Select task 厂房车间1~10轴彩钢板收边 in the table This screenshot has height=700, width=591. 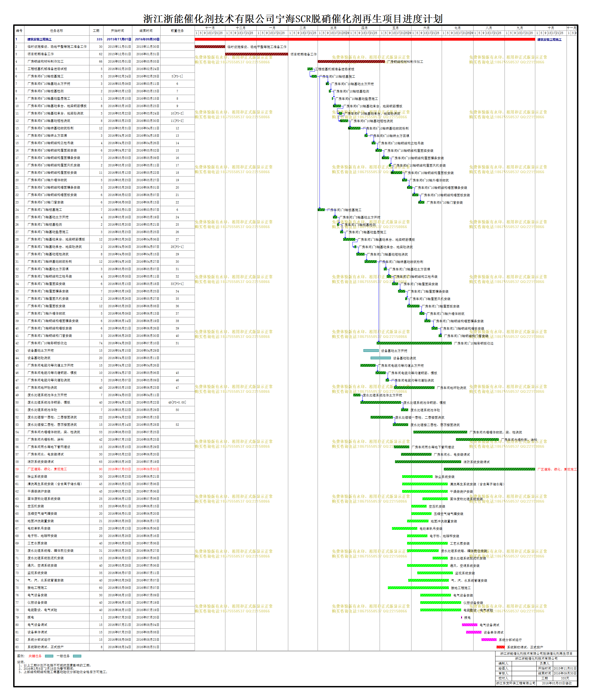pos(47,343)
